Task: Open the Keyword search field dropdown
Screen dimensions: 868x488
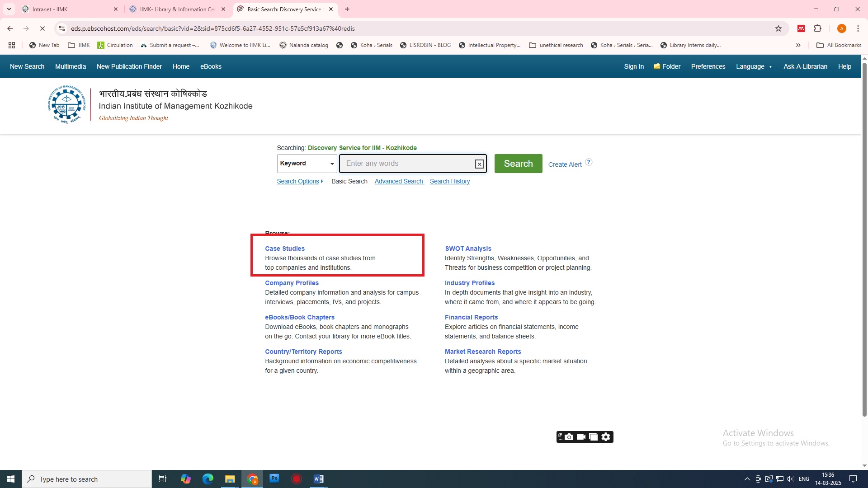Action: coord(307,164)
